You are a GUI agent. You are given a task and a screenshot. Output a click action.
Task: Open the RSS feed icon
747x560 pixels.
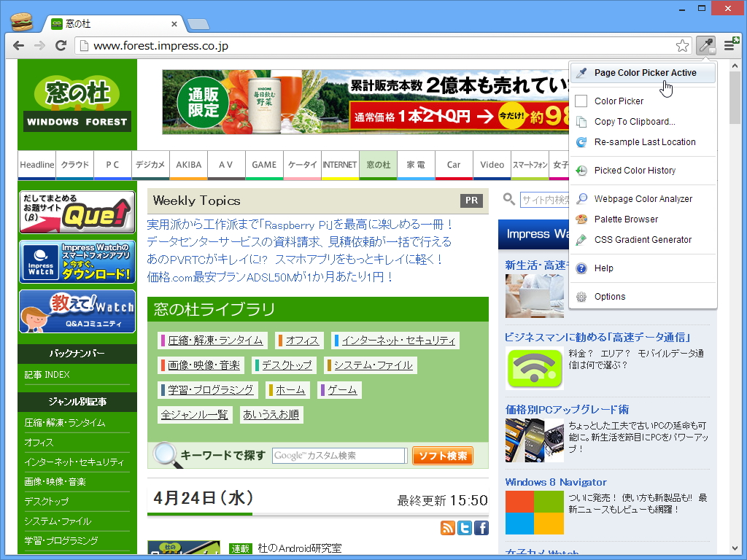(448, 527)
